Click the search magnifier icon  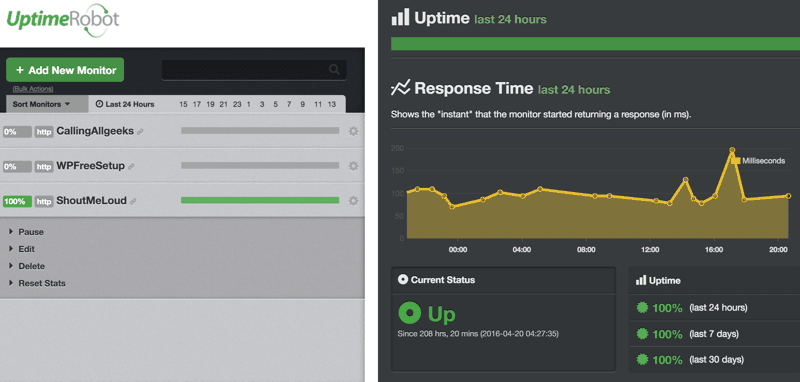[334, 69]
